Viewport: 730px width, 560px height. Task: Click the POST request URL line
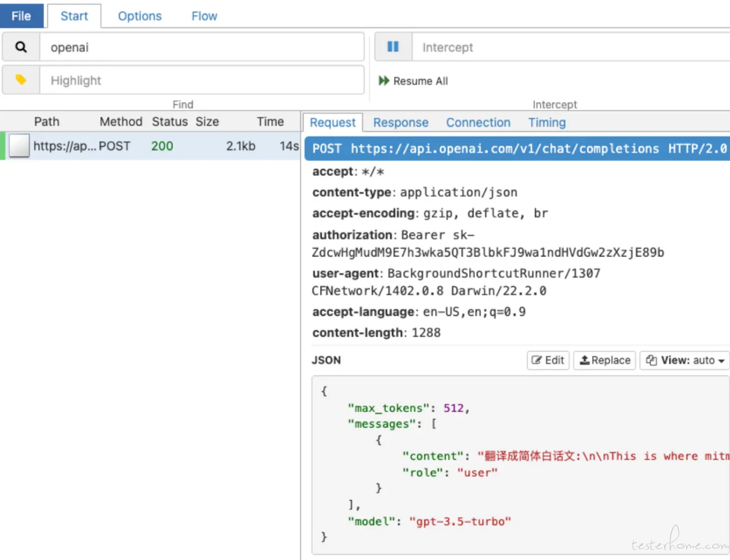pos(518,148)
